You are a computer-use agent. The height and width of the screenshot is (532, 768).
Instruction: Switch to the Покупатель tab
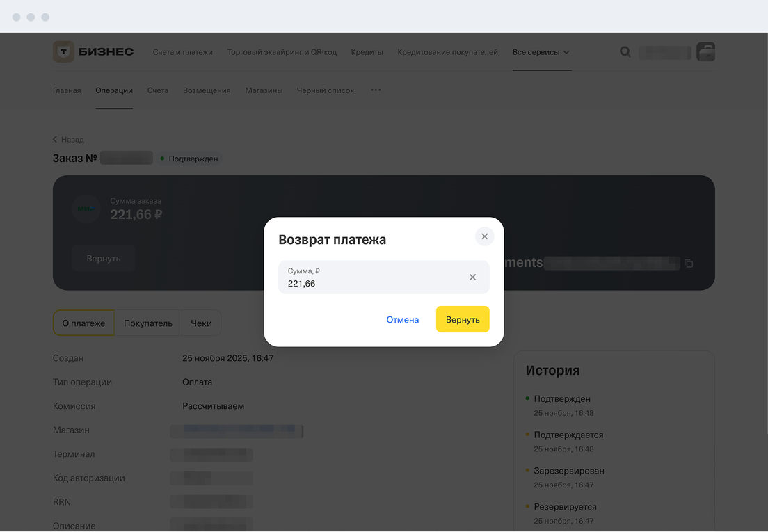click(x=148, y=323)
